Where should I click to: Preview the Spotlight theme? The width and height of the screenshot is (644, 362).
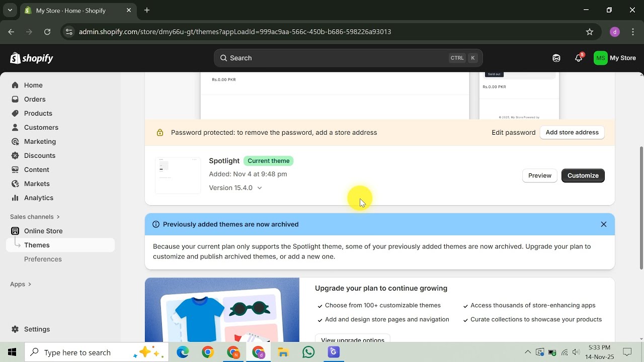coord(540,175)
